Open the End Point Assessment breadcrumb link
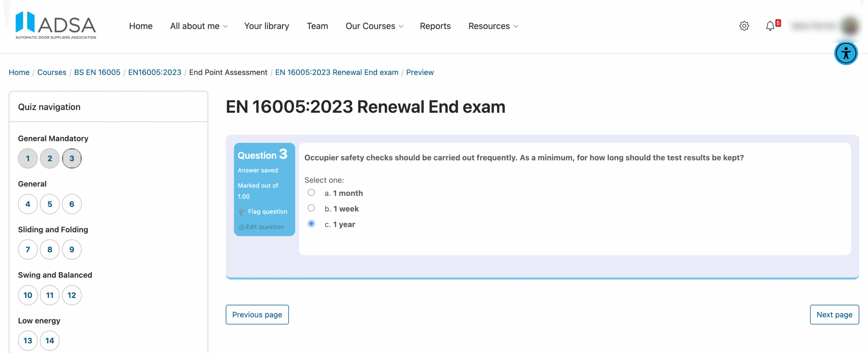This screenshot has height=353, width=868. pyautogui.click(x=228, y=72)
